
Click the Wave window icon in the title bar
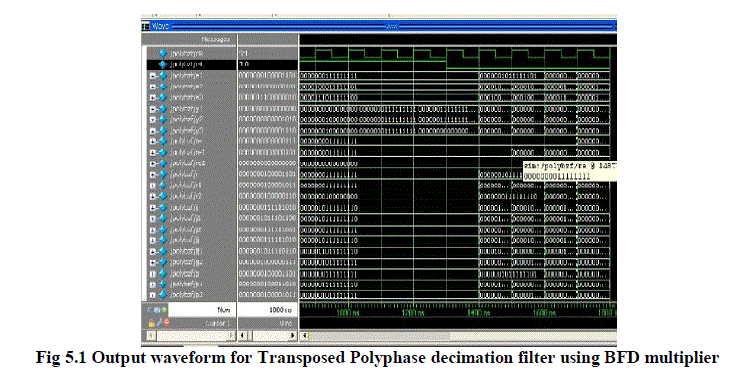pos(146,26)
